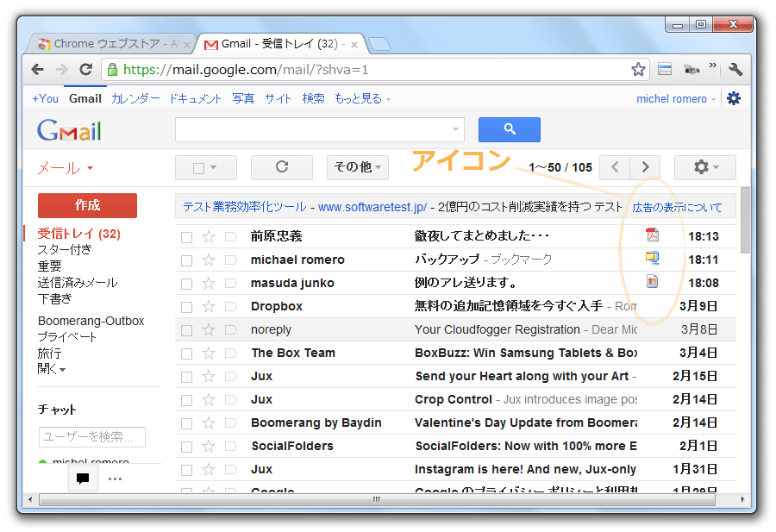Open ドキュメント in the Google bar

click(x=196, y=99)
